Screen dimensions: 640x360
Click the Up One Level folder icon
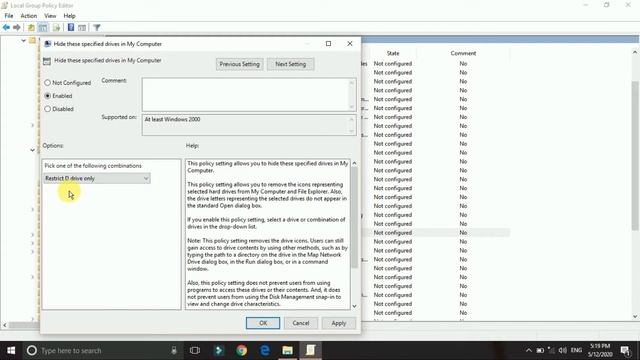(31, 27)
